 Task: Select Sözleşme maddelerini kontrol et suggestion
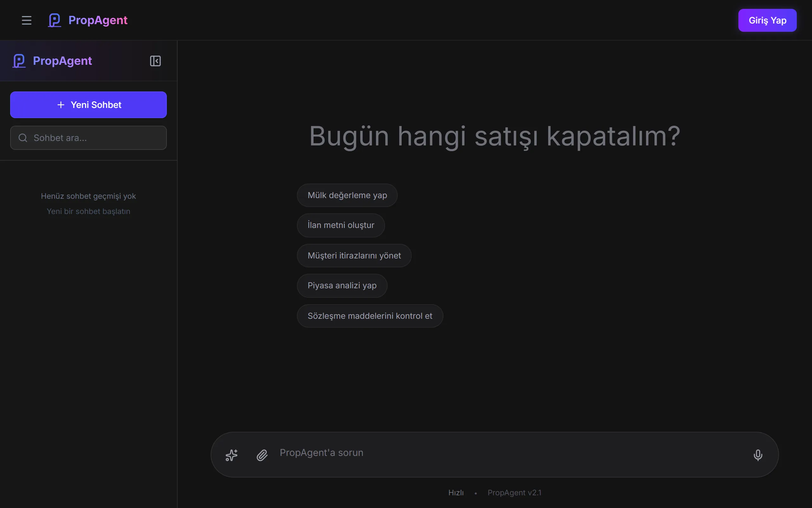[370, 316]
